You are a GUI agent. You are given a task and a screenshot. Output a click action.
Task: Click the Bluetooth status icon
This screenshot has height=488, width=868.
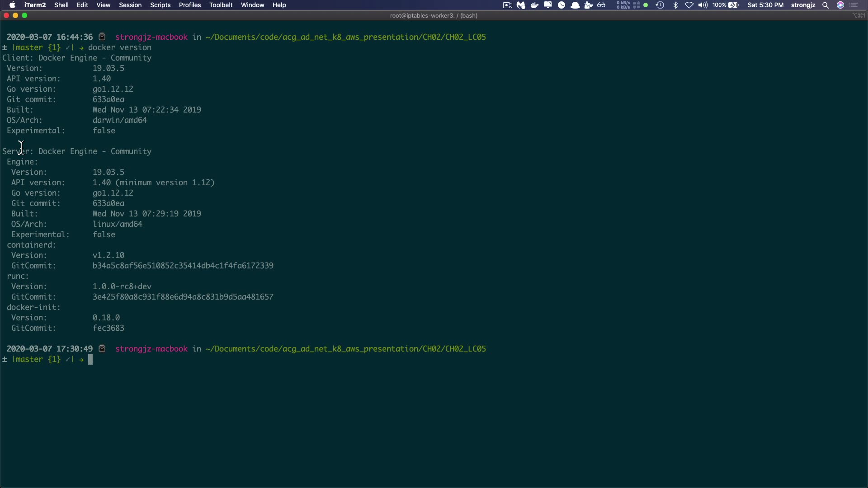[676, 5]
